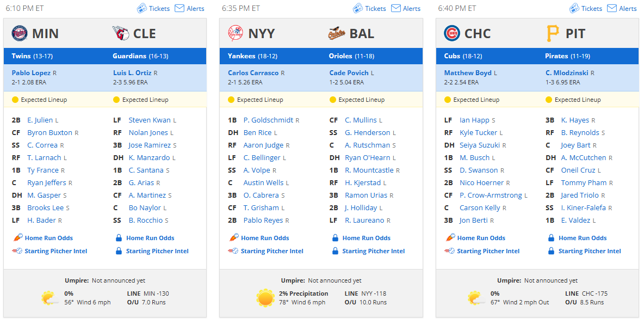Click the Pirates P logo
This screenshot has width=644, height=324.
[x=553, y=33]
